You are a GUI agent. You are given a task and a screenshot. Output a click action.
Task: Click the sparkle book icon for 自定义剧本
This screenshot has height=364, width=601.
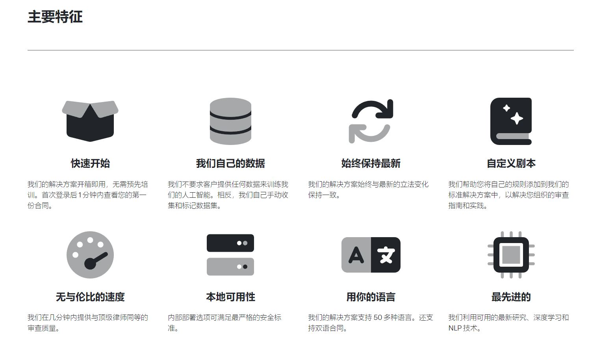click(x=511, y=121)
